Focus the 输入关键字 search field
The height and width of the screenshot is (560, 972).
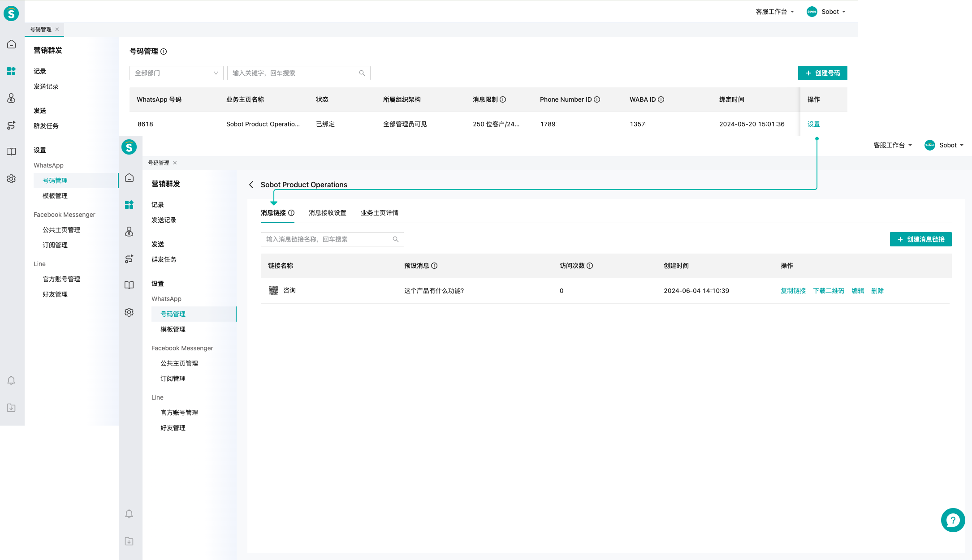(299, 73)
